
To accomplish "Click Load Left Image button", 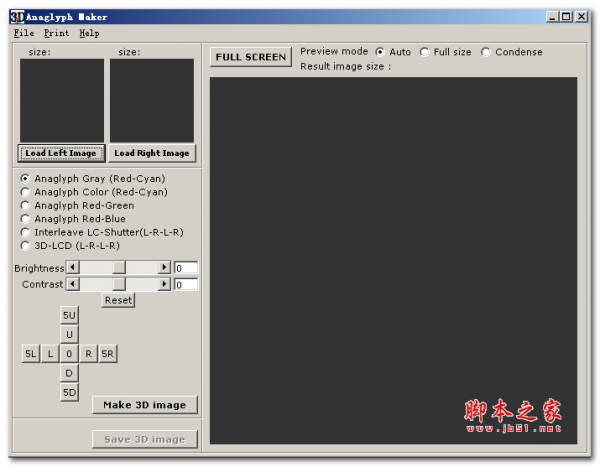I will point(61,153).
